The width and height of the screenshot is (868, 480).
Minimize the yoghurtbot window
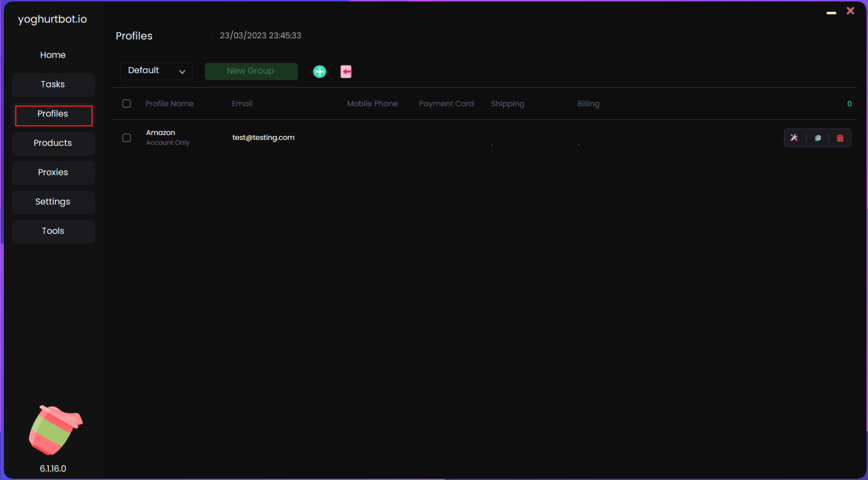click(831, 13)
